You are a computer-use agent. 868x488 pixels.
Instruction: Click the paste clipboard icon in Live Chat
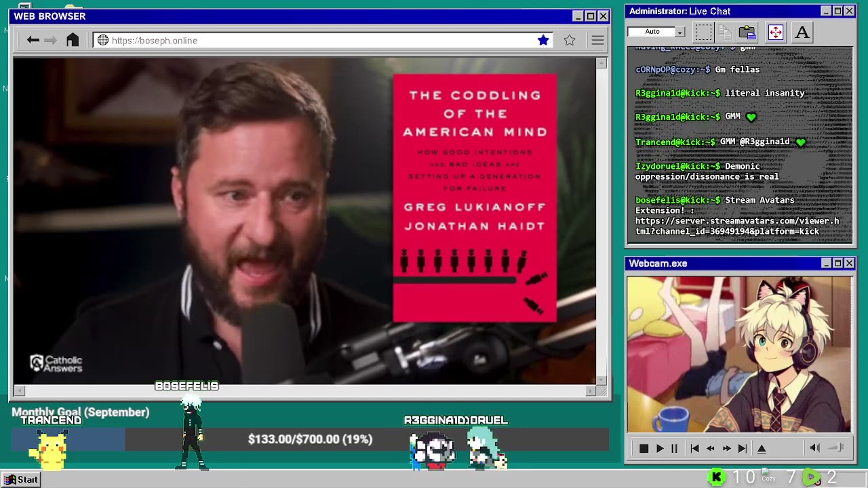pos(747,32)
